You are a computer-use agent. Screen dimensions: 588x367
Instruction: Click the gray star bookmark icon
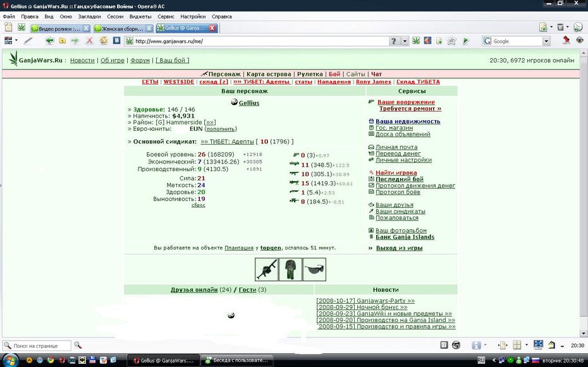[x=451, y=40]
